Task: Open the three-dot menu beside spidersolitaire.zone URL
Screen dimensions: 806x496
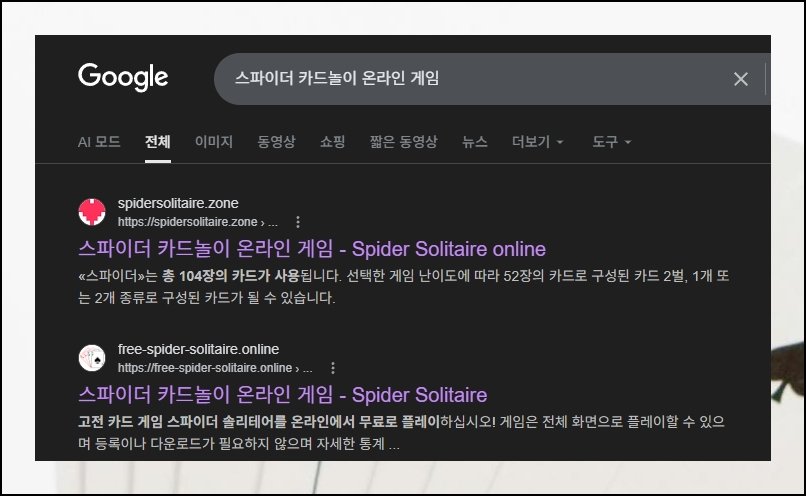Action: [x=298, y=222]
